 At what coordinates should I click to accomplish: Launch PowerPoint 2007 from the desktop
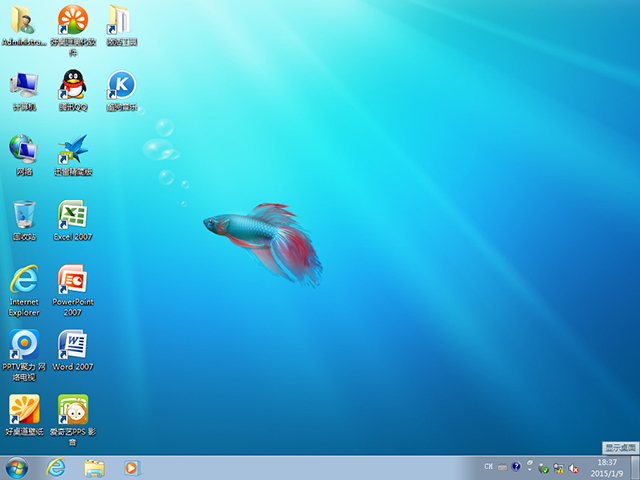[x=72, y=280]
